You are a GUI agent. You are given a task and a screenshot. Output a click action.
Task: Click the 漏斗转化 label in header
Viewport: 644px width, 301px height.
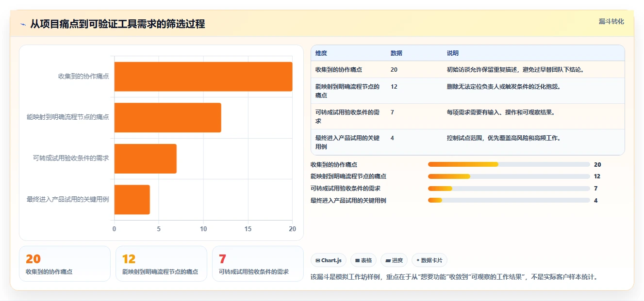point(611,22)
